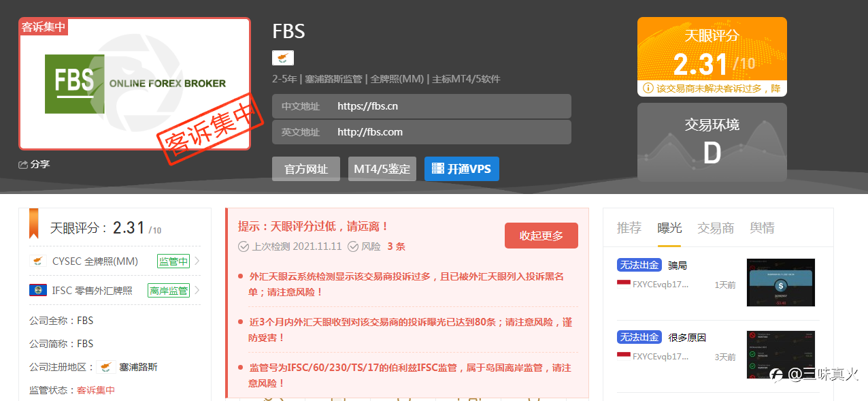Switch to the 交易商 tab
The image size is (868, 401).
pyautogui.click(x=716, y=228)
